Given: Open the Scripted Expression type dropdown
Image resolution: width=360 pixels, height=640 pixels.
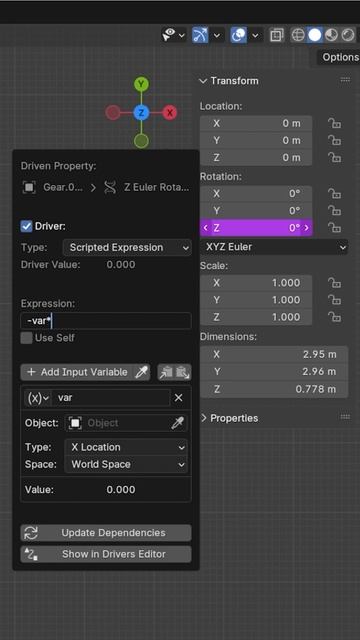Looking at the screenshot, I should 127,247.
